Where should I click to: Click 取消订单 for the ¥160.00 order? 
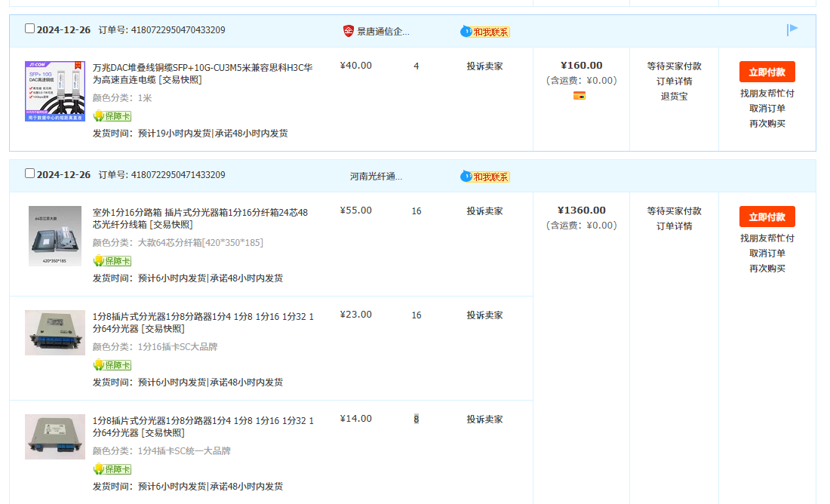[767, 109]
